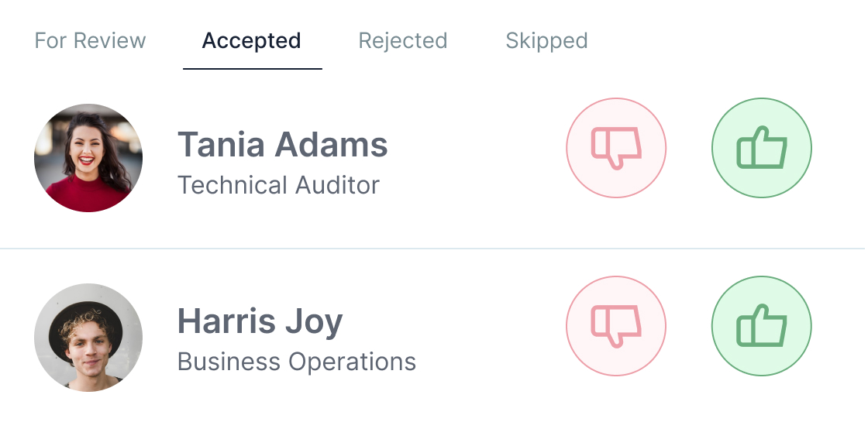
Task: Click the green like circle beside Business Operations
Action: 762,326
